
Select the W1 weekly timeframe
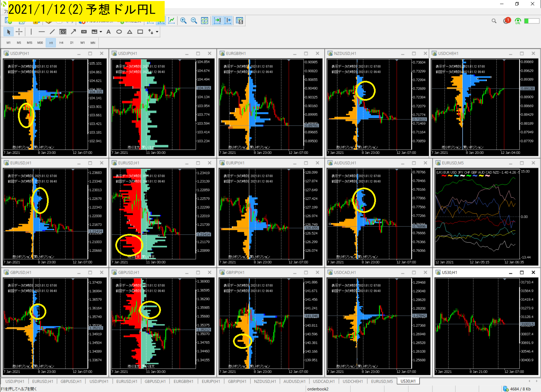[83, 43]
